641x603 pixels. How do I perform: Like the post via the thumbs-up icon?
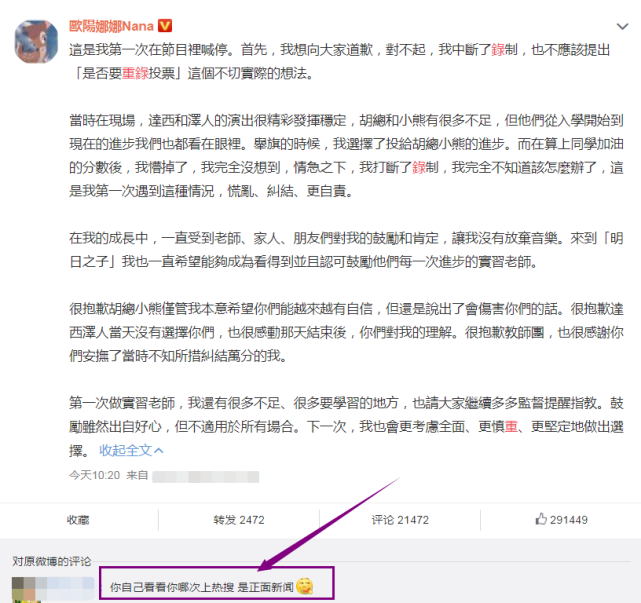(541, 519)
